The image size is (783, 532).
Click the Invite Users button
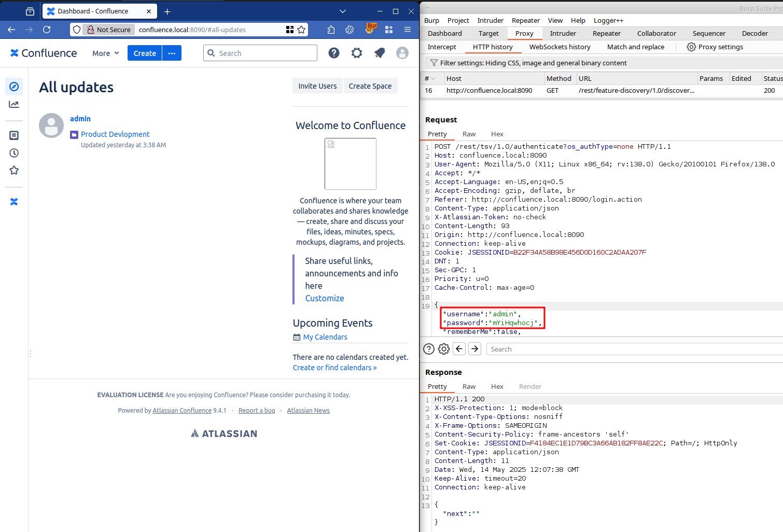click(317, 86)
